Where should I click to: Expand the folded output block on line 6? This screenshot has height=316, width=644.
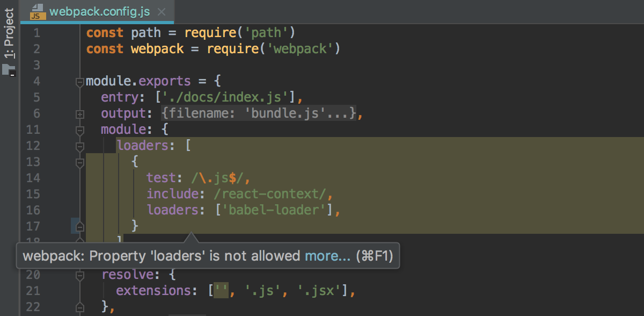[x=80, y=114]
